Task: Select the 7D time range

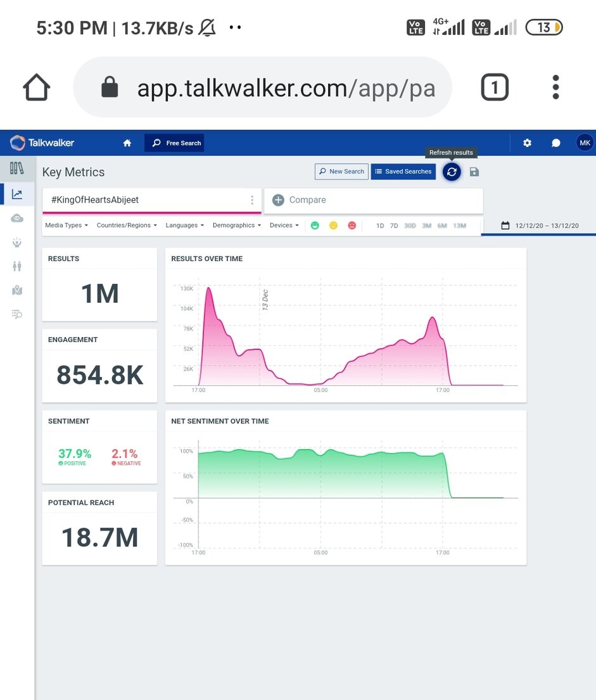Action: (394, 226)
